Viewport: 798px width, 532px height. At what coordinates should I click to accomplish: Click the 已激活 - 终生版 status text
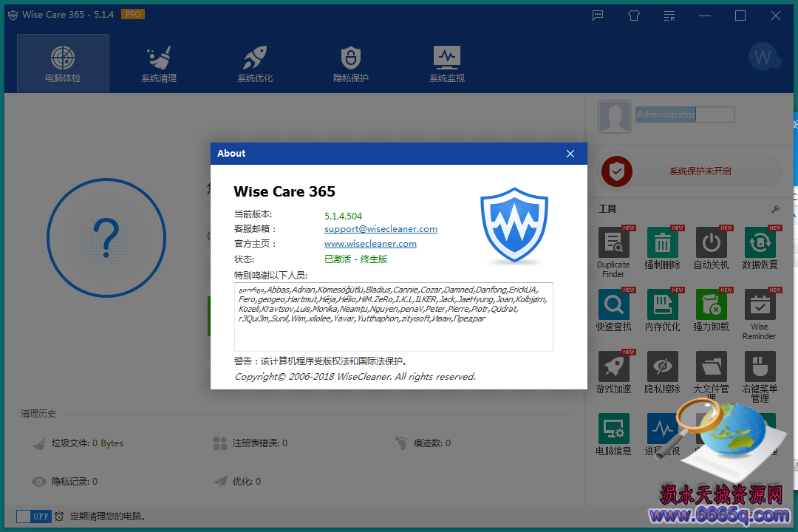click(355, 259)
